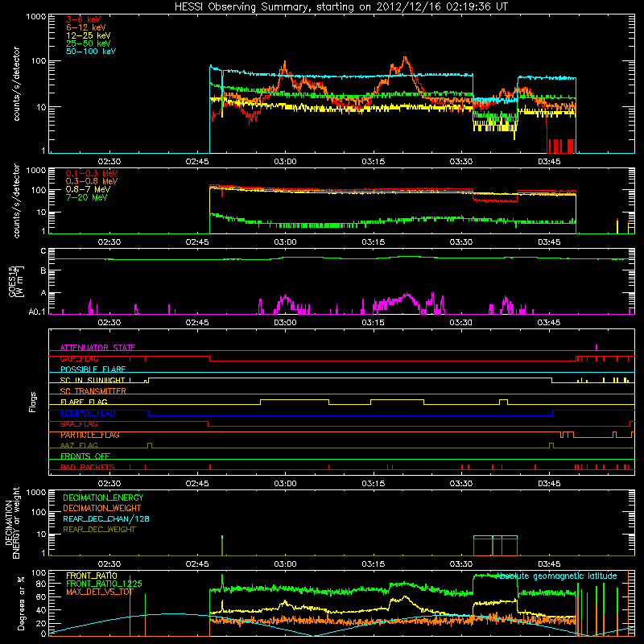Click the SAA_FLAG label
Image resolution: width=644 pixels, height=644 pixels.
coord(79,423)
